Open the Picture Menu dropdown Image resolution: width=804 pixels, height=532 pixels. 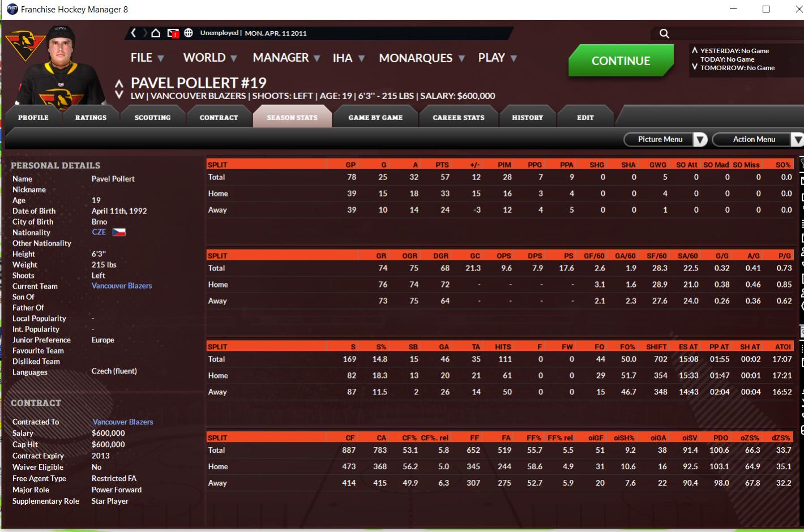[665, 139]
